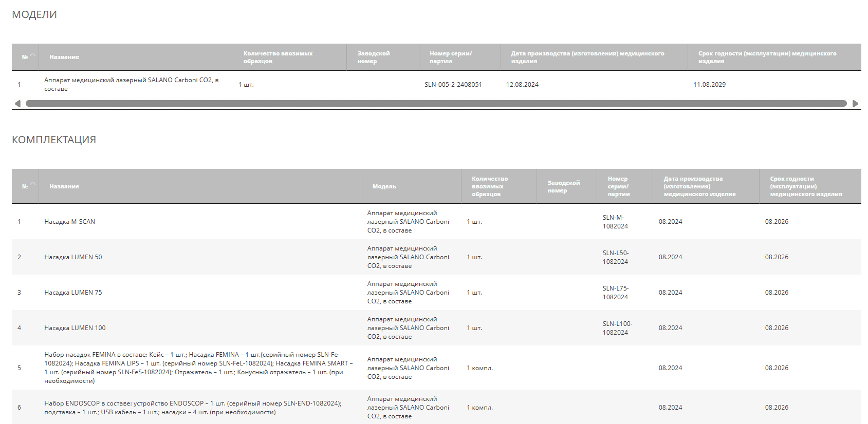Screen dimensions: 868x424
Task: Click the Модель column header in Комплектация
Action: pyautogui.click(x=384, y=186)
